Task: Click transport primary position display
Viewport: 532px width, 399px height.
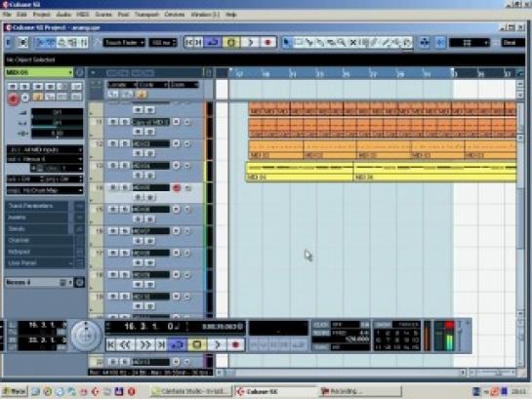Action: click(x=145, y=327)
